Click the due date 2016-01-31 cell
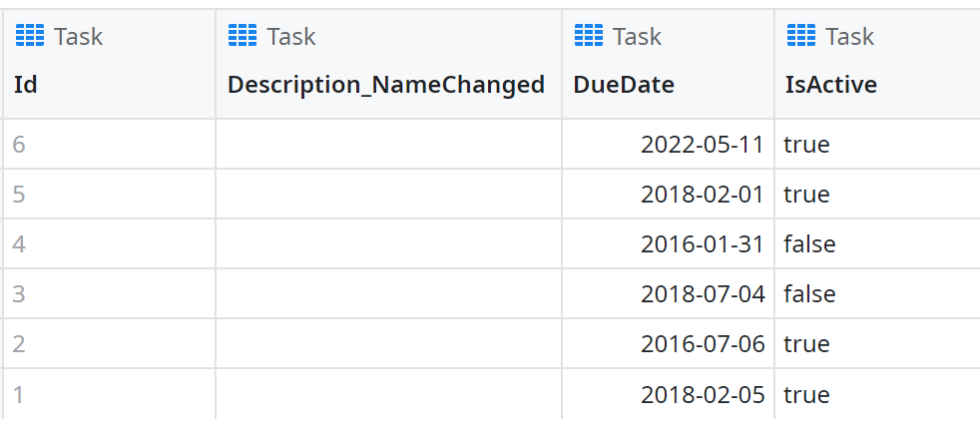 pos(703,244)
